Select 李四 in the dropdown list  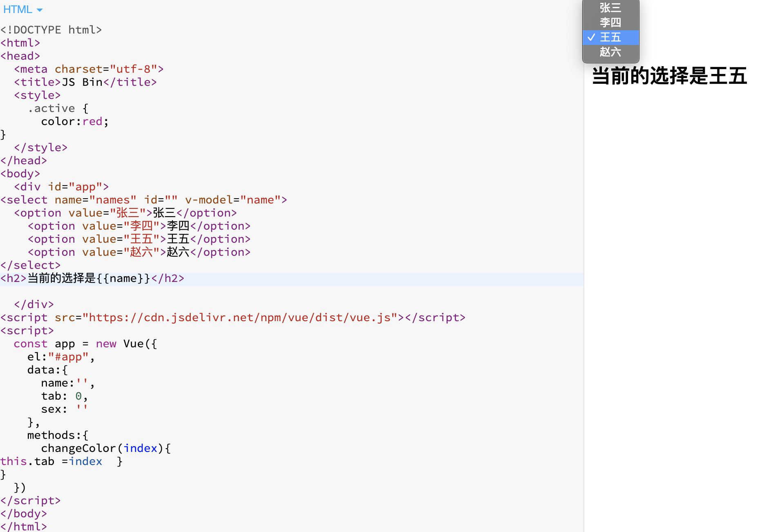(610, 22)
